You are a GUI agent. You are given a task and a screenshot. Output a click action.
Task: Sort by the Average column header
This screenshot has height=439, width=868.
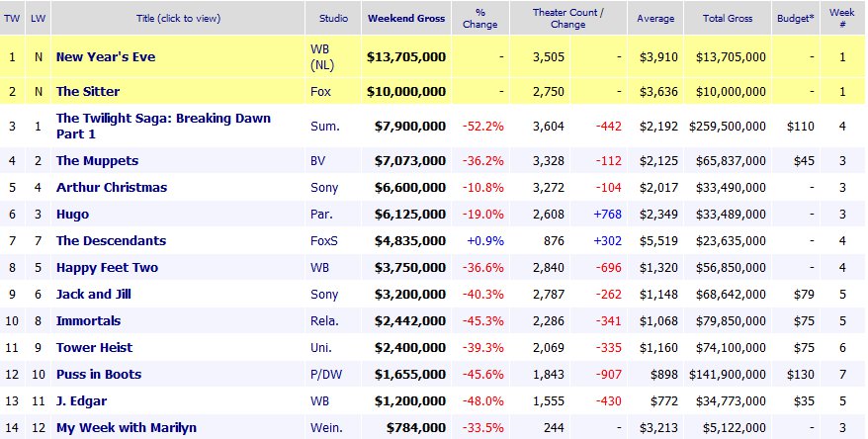click(655, 18)
